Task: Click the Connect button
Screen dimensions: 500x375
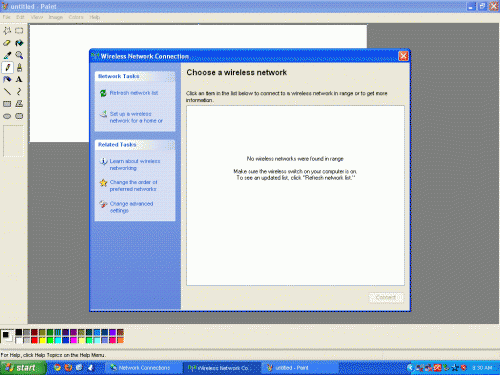Action: (386, 297)
